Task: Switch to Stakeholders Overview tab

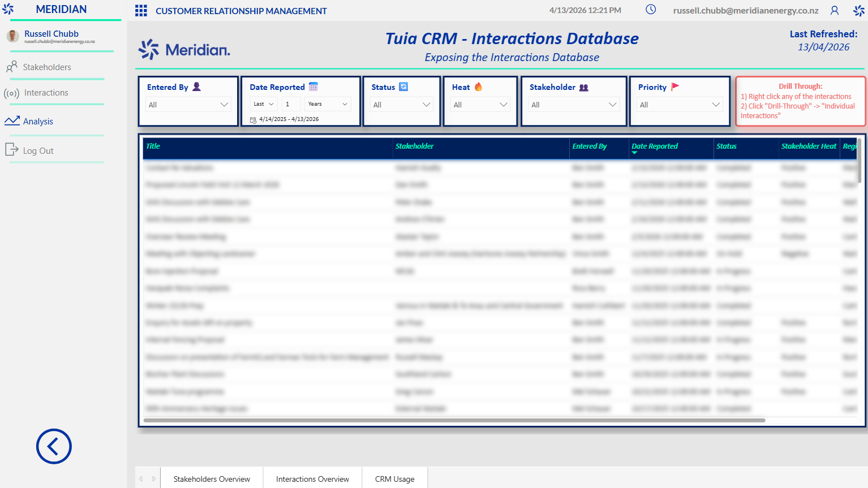Action: click(x=212, y=479)
